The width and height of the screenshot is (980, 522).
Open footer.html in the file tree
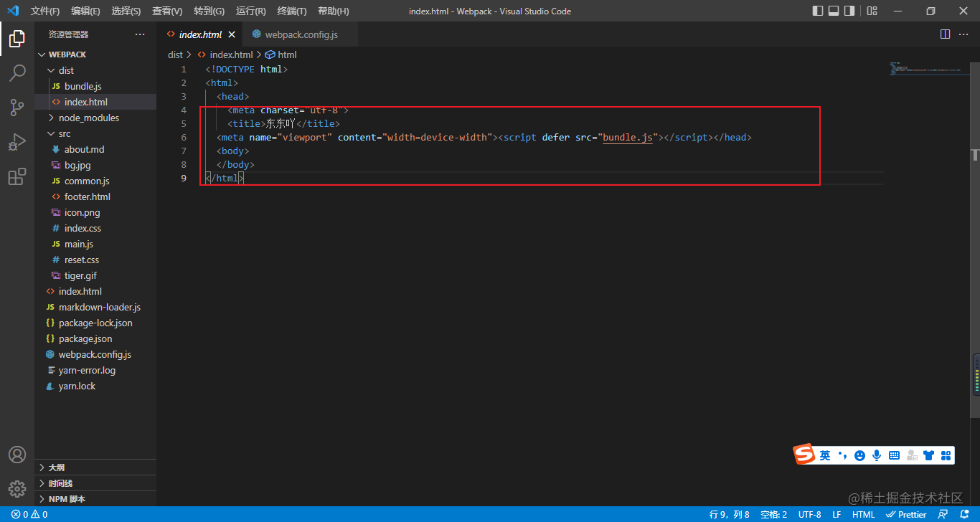pyautogui.click(x=95, y=196)
